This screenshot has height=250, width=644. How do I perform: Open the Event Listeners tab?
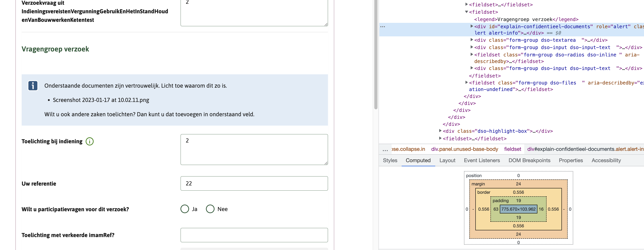(482, 160)
